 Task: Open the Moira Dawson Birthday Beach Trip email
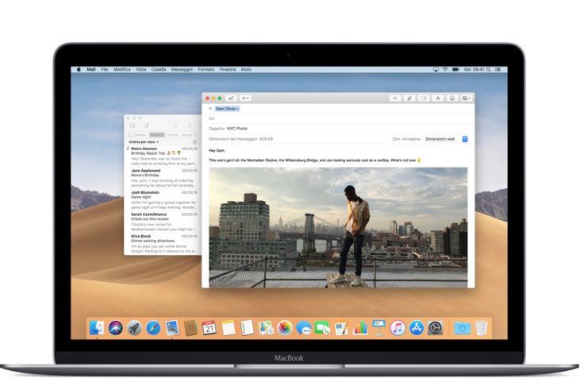[x=163, y=156]
